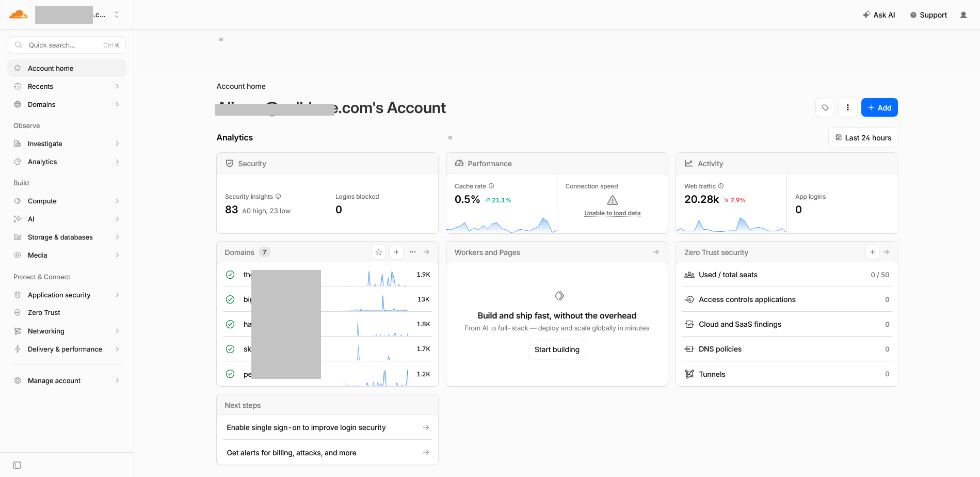Viewport: 980px width, 477px height.
Task: Click the 13K domain traffic row
Action: [x=328, y=299]
